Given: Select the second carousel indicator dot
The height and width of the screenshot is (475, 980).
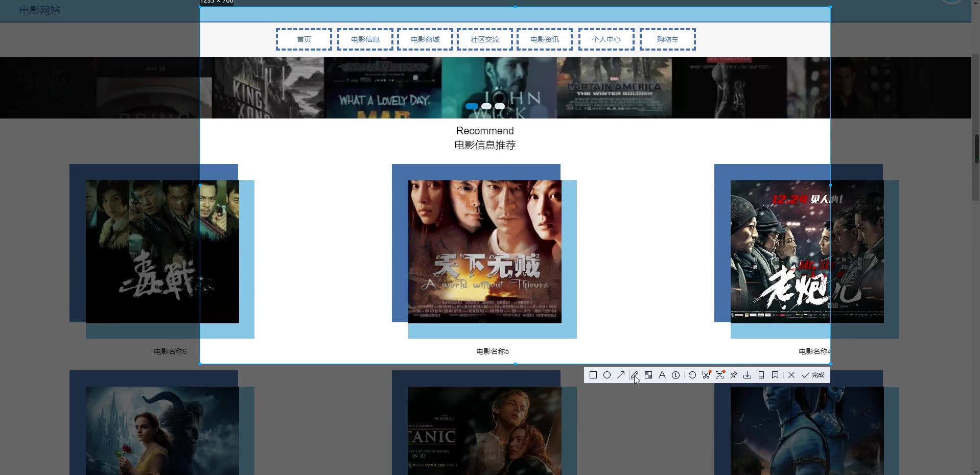Looking at the screenshot, I should pyautogui.click(x=486, y=106).
